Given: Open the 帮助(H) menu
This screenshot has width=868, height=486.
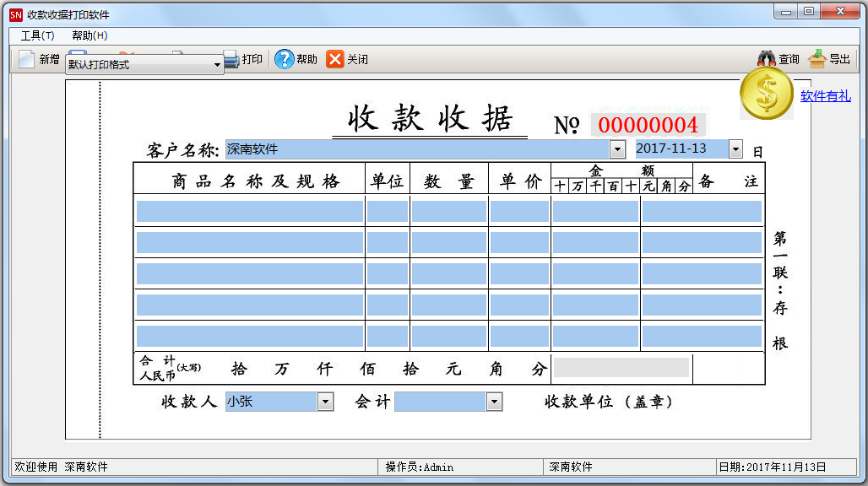Looking at the screenshot, I should (90, 35).
